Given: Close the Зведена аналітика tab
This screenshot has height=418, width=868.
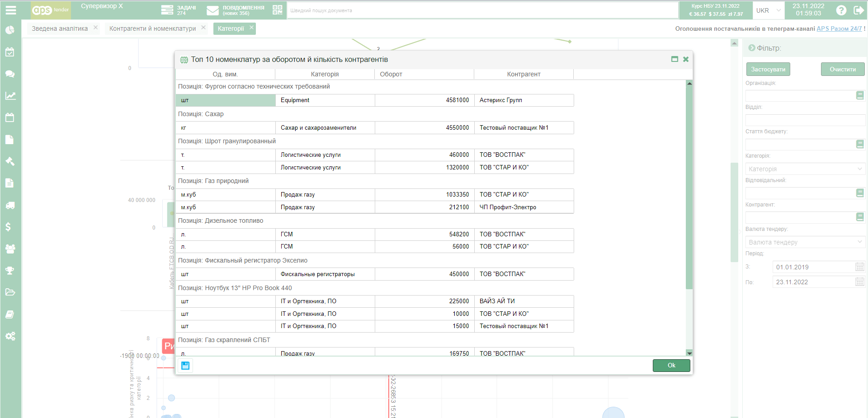Looking at the screenshot, I should click(95, 28).
